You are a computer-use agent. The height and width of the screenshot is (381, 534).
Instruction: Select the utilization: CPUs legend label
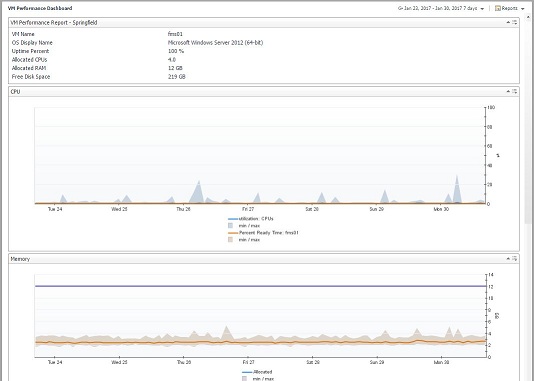(x=256, y=219)
